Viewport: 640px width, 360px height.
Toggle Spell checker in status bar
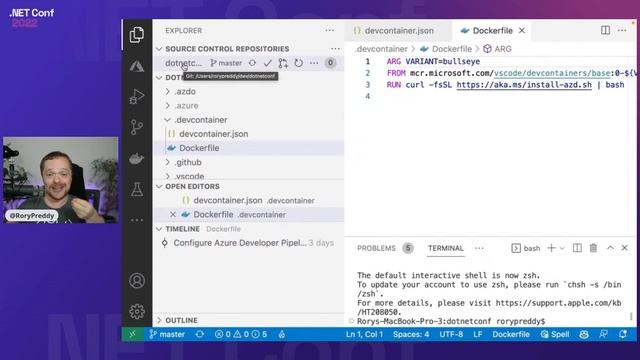tap(555, 334)
